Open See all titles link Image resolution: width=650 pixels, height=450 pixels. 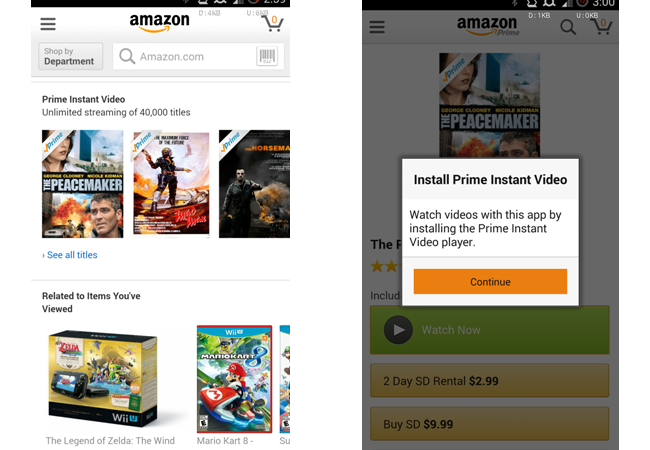coord(70,255)
